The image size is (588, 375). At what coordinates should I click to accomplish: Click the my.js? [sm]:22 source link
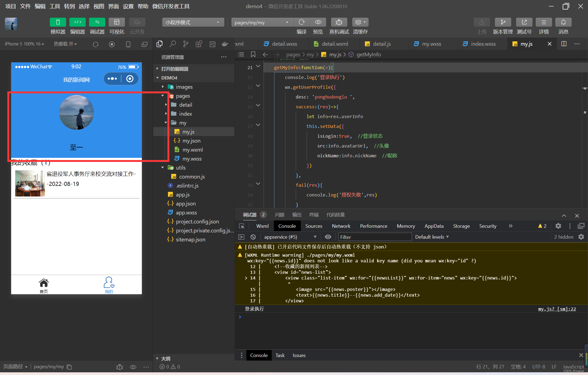pos(557,309)
